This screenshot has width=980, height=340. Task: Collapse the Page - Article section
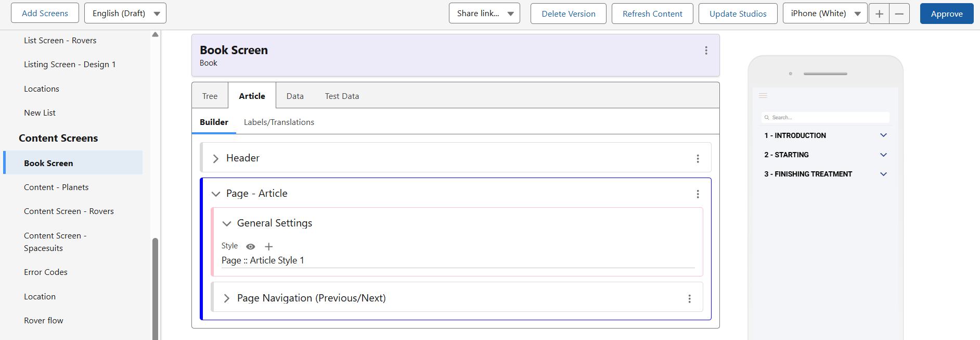[x=215, y=194]
